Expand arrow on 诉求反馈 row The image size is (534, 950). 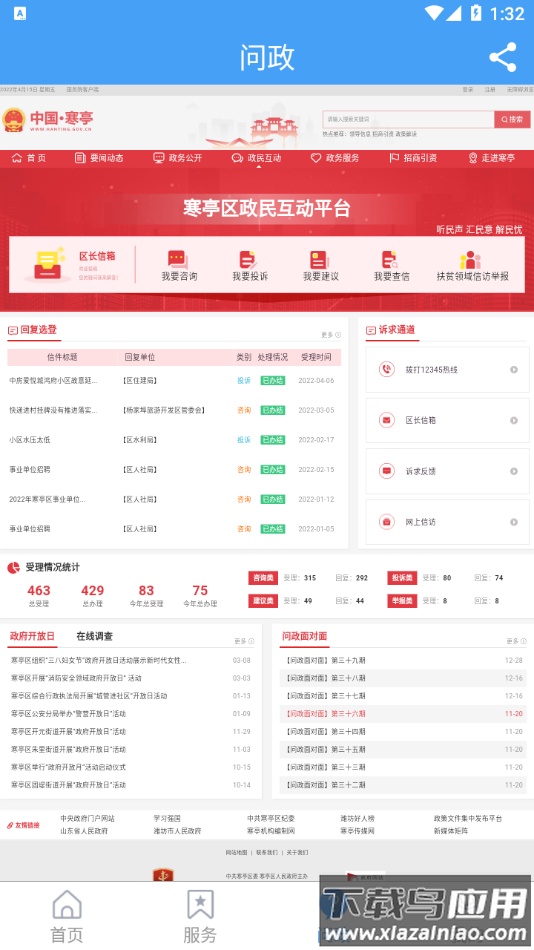pyautogui.click(x=513, y=471)
